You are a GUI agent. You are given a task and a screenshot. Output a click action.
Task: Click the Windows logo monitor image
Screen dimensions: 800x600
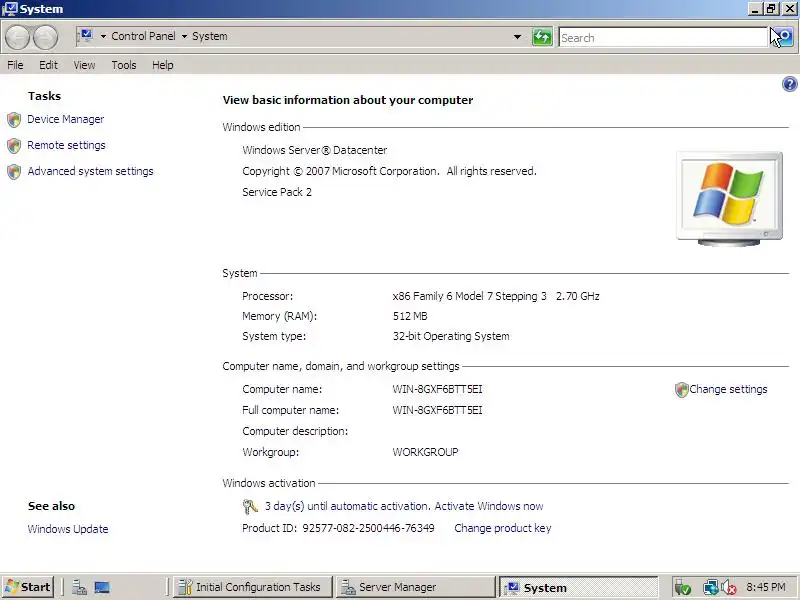click(729, 198)
